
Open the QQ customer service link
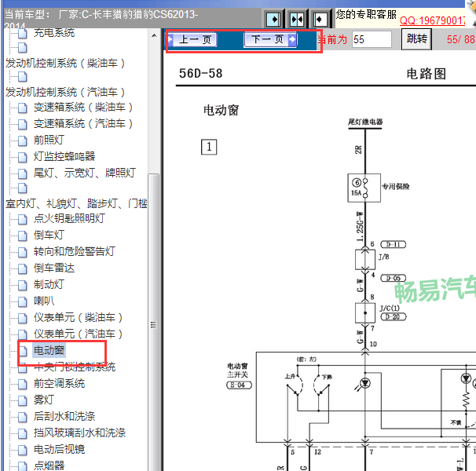(432, 20)
